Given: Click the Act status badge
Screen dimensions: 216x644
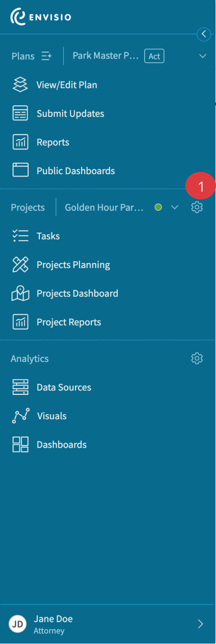Looking at the screenshot, I should pos(154,56).
